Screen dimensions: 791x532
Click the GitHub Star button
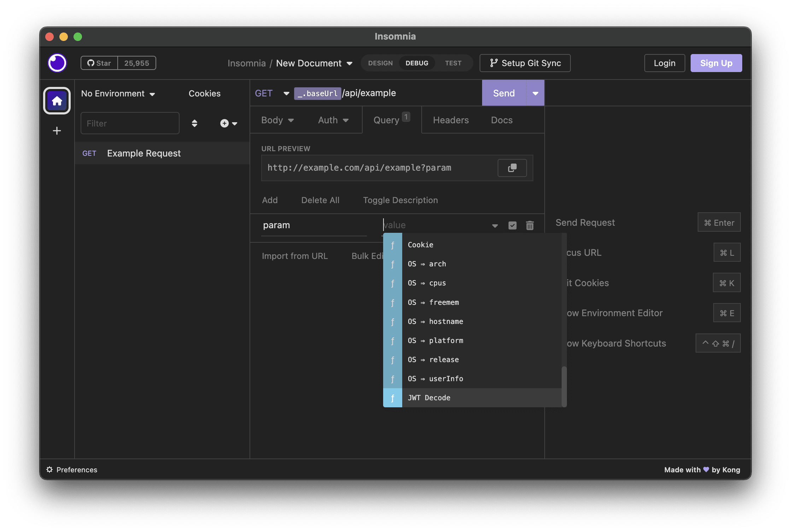[x=99, y=63]
